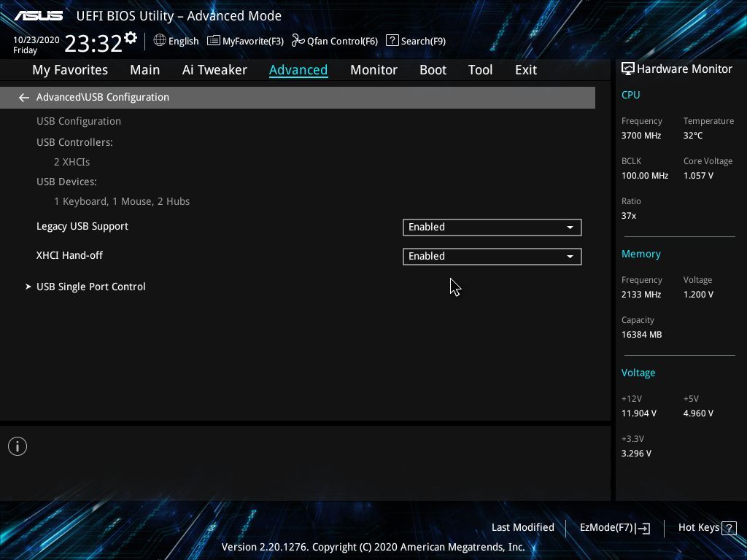Click the Qfan Control fan icon
747x560 pixels.
[298, 41]
